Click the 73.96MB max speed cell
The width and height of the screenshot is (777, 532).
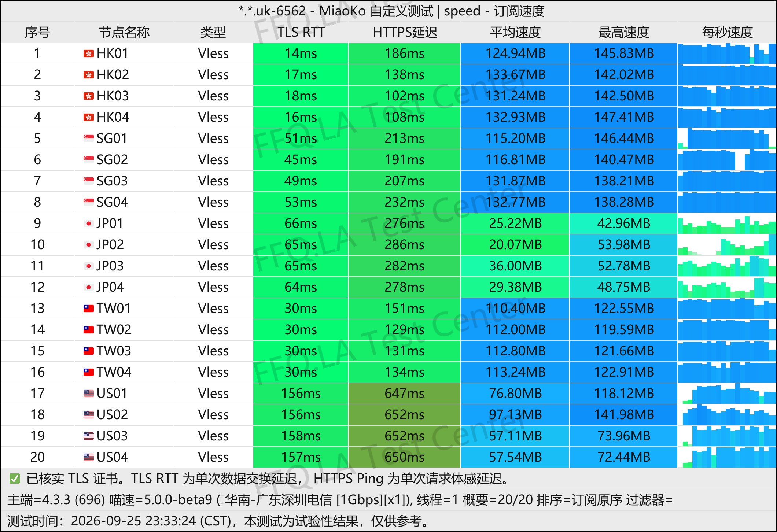coord(623,436)
